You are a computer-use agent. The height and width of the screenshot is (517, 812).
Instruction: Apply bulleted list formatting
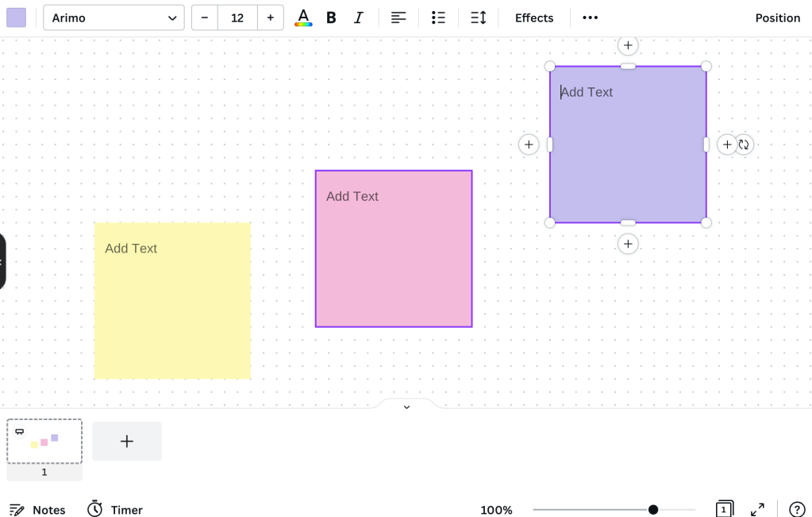438,17
